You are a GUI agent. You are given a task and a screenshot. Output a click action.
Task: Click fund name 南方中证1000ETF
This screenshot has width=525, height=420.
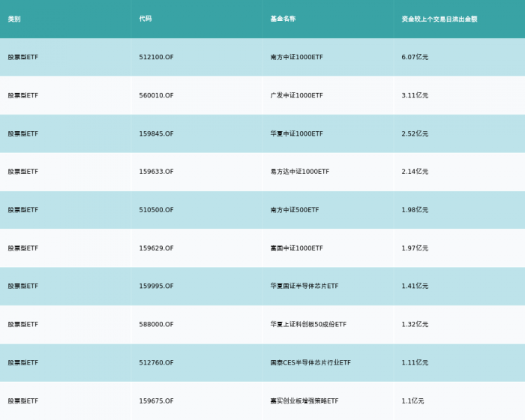297,57
